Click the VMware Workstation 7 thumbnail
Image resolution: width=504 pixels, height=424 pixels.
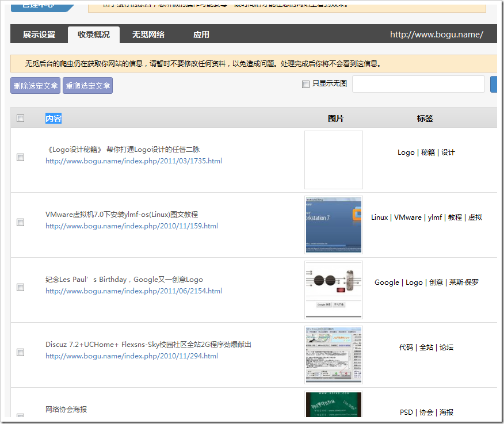coord(334,225)
